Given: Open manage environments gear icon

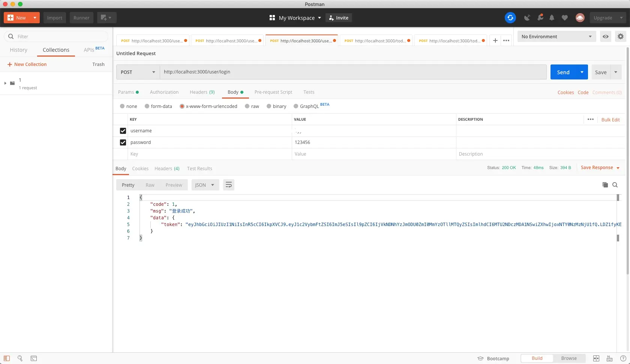Looking at the screenshot, I should click(621, 36).
